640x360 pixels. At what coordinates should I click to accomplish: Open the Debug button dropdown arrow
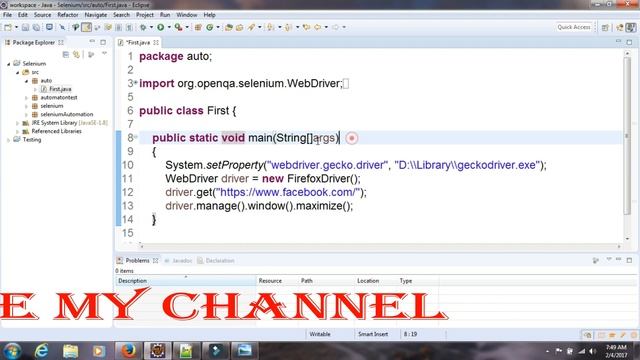coord(151,27)
